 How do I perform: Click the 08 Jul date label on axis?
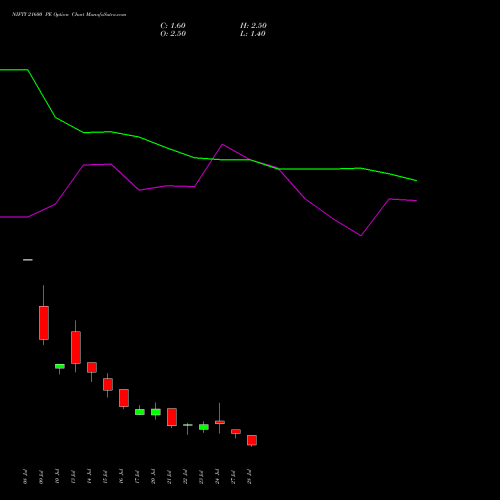pyautogui.click(x=25, y=477)
